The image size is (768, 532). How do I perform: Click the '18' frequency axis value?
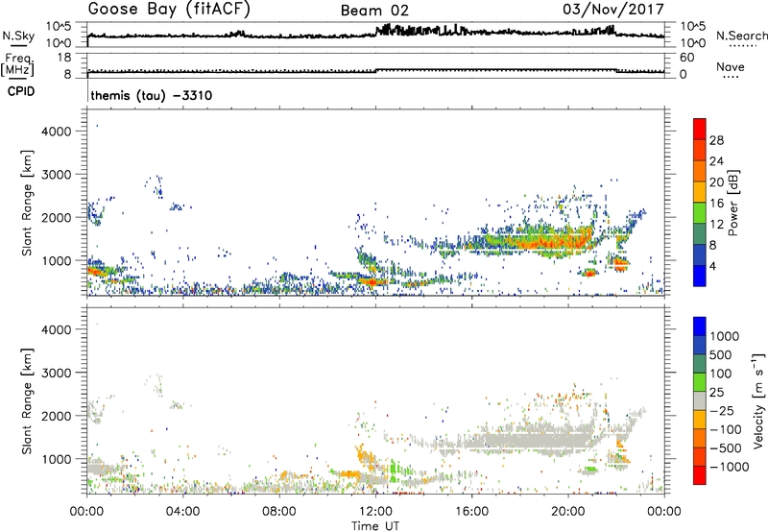click(x=63, y=58)
